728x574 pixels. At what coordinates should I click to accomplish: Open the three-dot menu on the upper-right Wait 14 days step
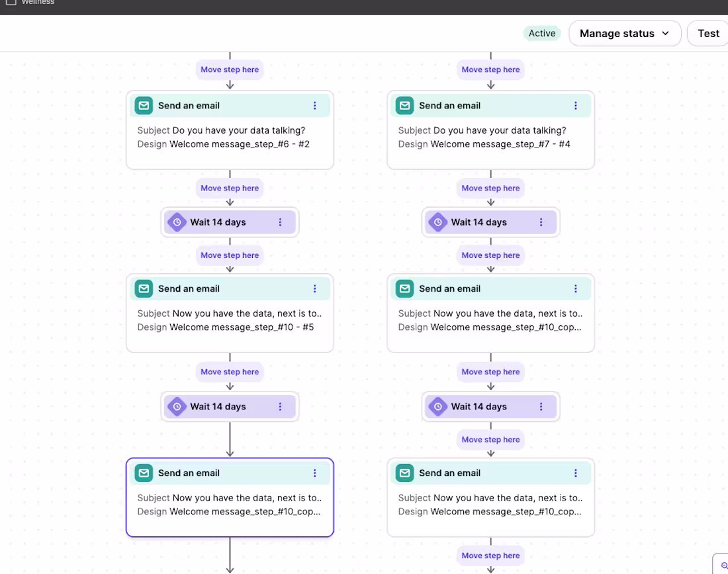point(541,222)
